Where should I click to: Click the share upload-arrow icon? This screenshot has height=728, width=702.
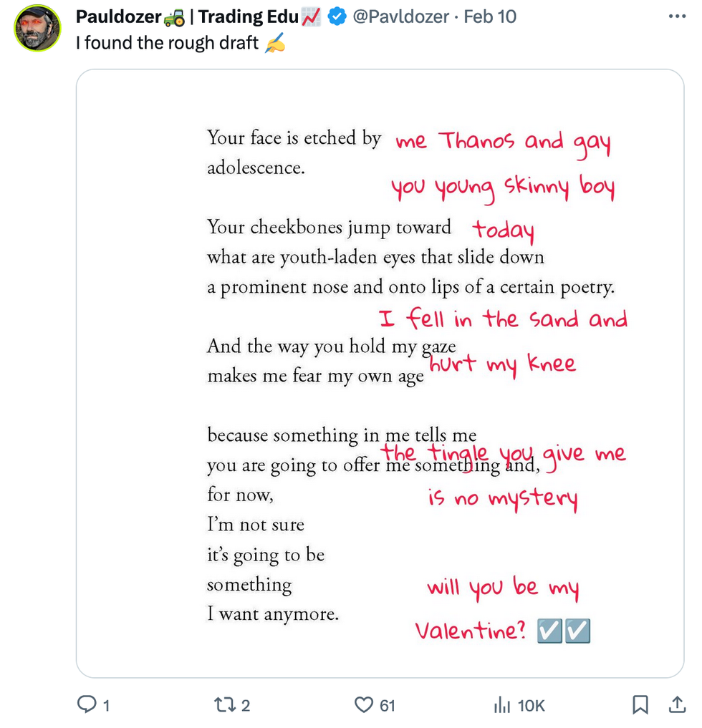pyautogui.click(x=676, y=705)
